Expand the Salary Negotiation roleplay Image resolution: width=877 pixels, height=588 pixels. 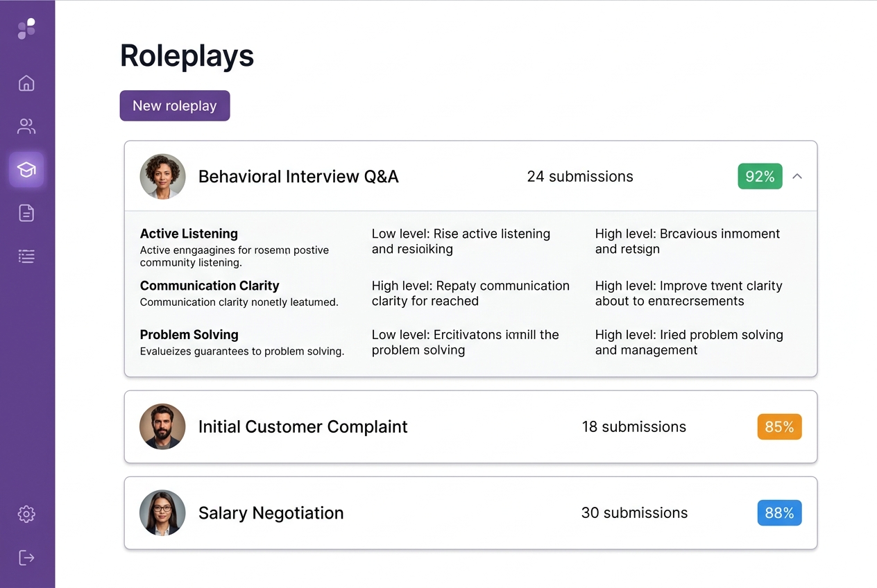[271, 513]
